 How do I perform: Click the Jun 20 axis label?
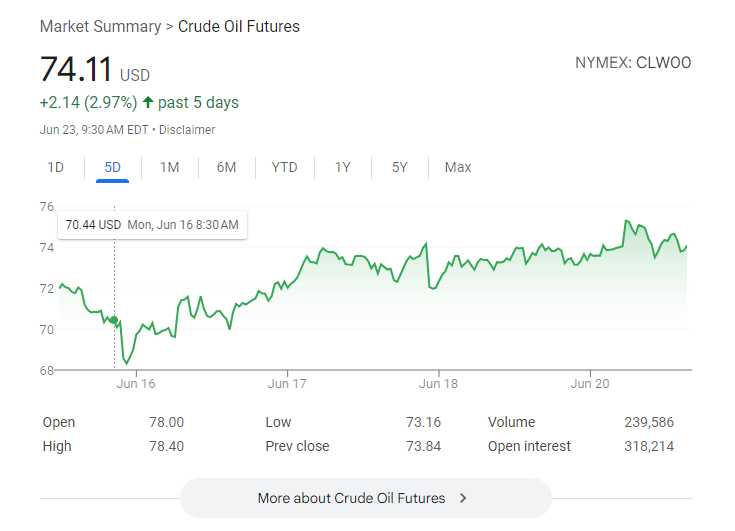point(590,384)
